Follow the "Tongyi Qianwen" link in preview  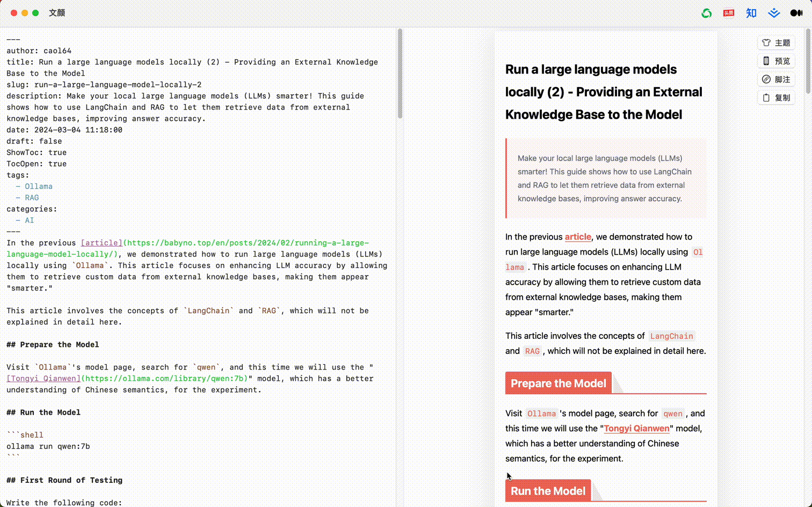pyautogui.click(x=636, y=429)
